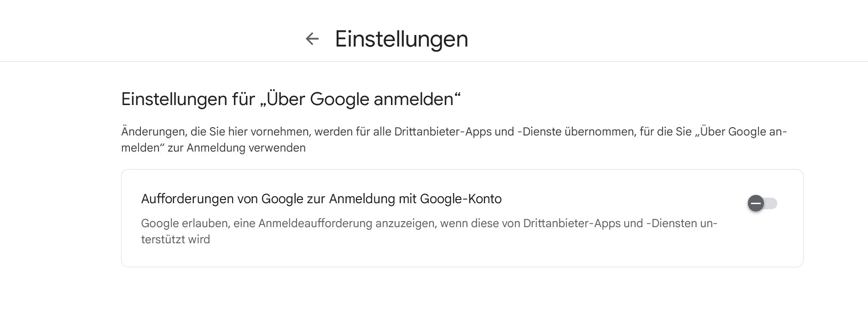
Task: Toggle the Google sign-in prompts switch
Action: click(762, 203)
